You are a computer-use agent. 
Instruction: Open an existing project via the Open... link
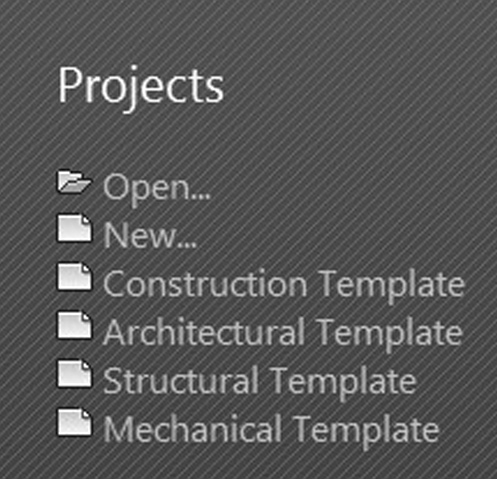pos(157,189)
